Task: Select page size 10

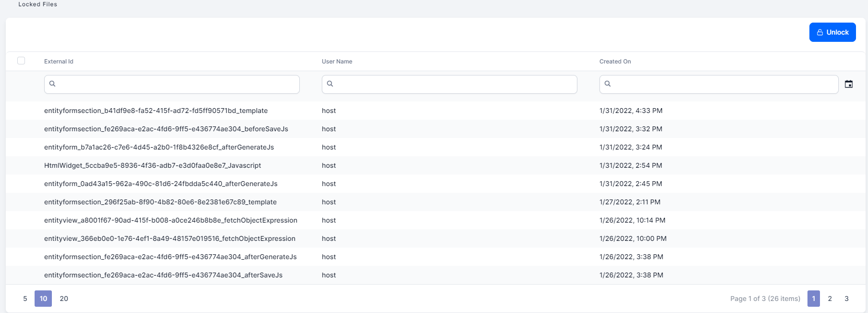Action: (43, 299)
